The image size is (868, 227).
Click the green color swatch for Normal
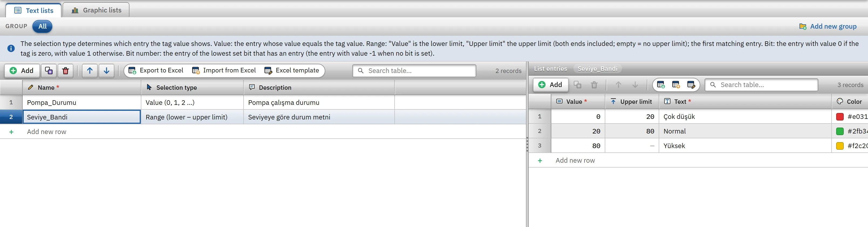click(840, 131)
